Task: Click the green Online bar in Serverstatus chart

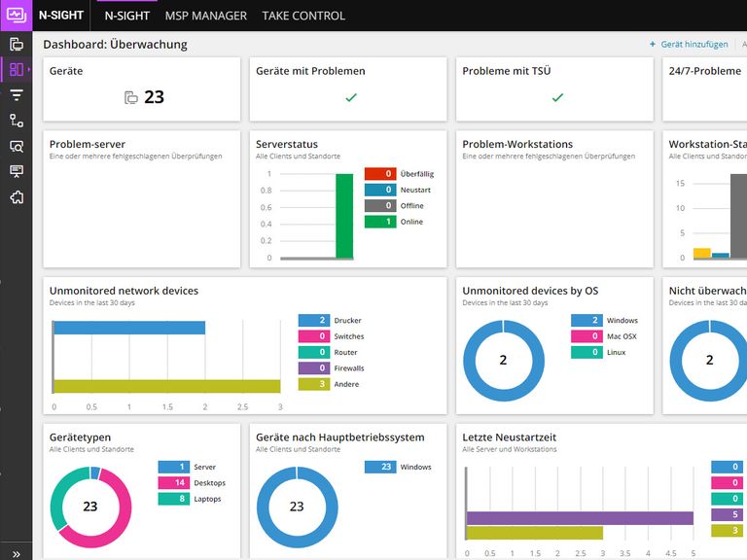Action: pyautogui.click(x=344, y=216)
